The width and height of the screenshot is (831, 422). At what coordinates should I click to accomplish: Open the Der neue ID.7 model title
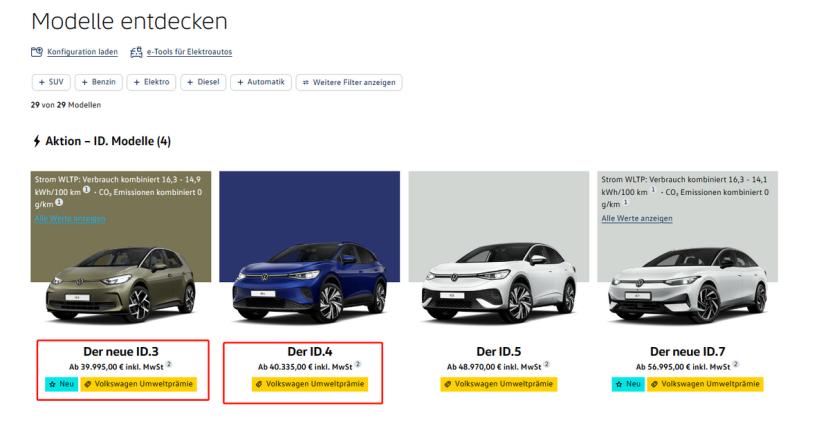(x=687, y=351)
